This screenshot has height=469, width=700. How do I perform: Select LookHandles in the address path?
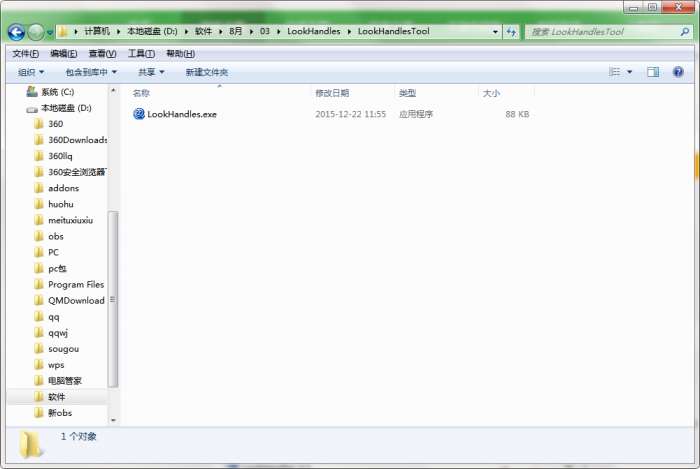313,31
